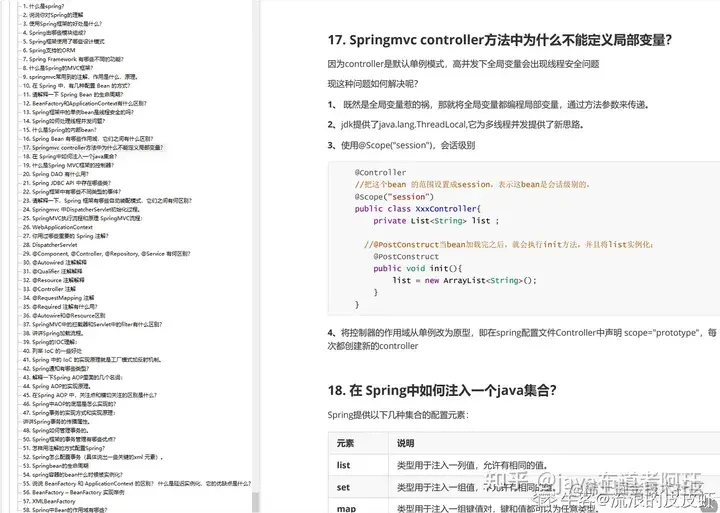Screen dimensions: 720x513
Task: Go to outline item 18 on injecting java collection
Action: [x=70, y=156]
